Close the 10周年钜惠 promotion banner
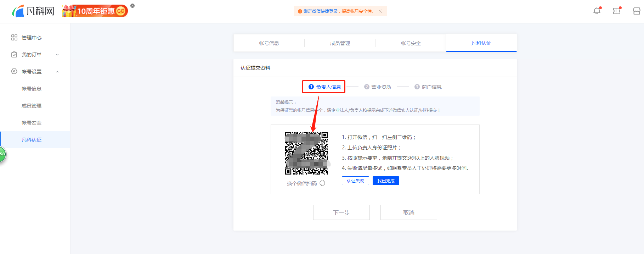The width and height of the screenshot is (644, 254). click(132, 6)
